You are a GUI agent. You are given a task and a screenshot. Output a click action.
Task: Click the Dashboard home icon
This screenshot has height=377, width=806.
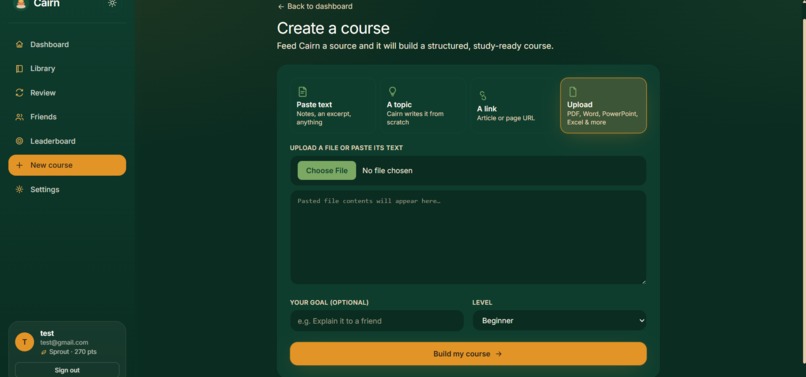coord(20,44)
